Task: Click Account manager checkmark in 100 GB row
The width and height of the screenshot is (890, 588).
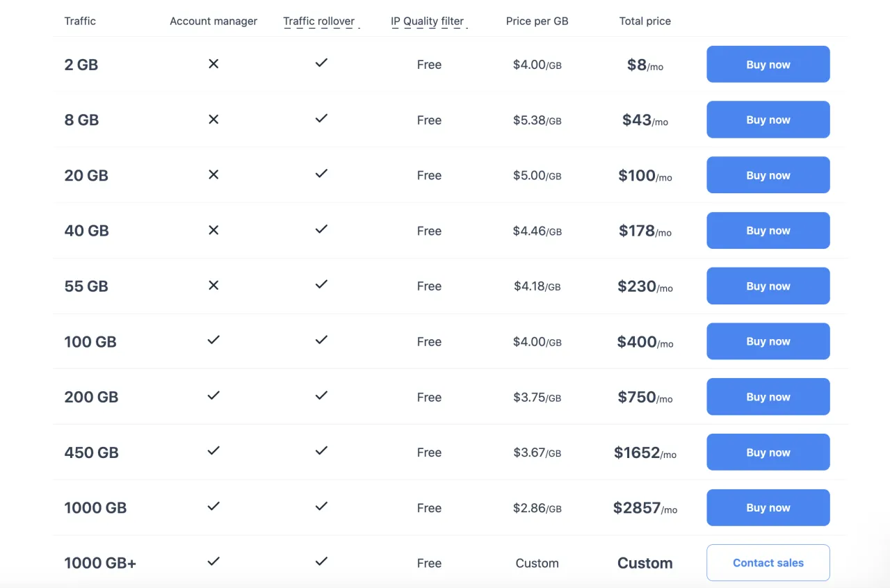Action: click(213, 340)
